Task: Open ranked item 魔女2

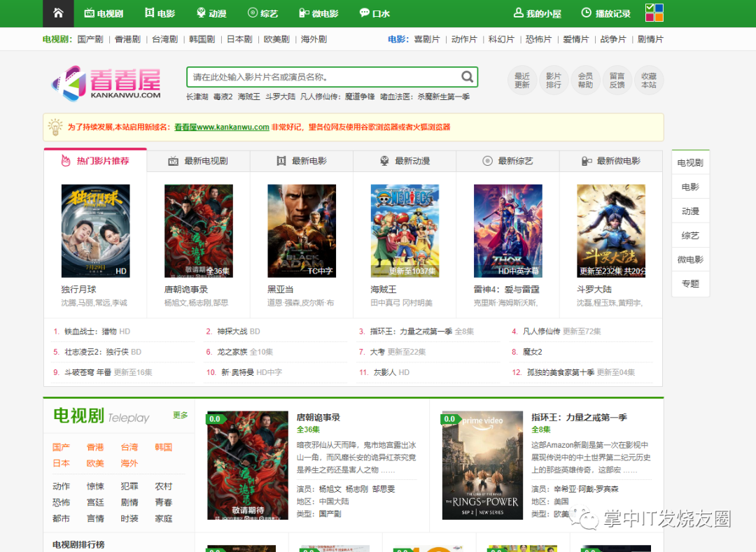Action: click(533, 352)
